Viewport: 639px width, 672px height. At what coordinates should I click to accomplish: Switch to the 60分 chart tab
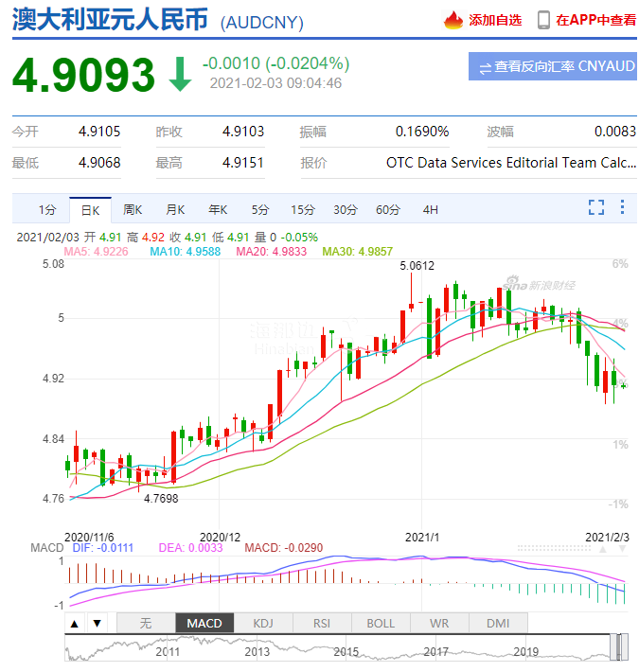click(x=388, y=209)
